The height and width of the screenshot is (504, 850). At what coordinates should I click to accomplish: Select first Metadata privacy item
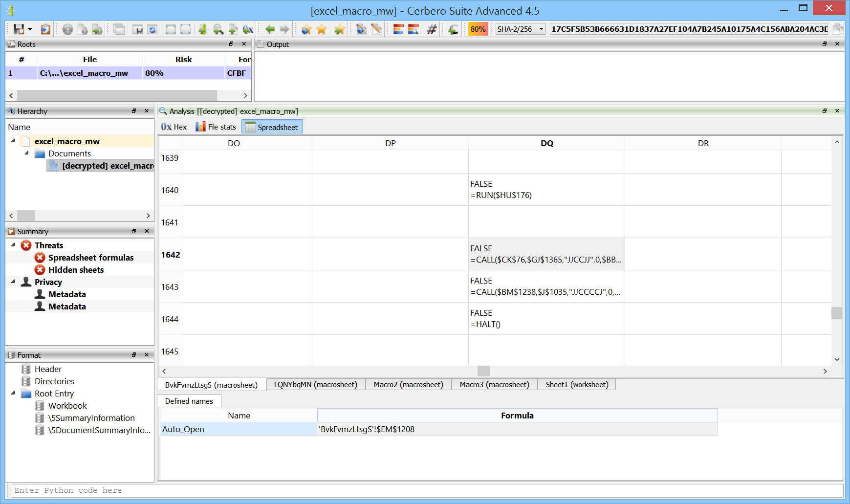pyautogui.click(x=67, y=294)
